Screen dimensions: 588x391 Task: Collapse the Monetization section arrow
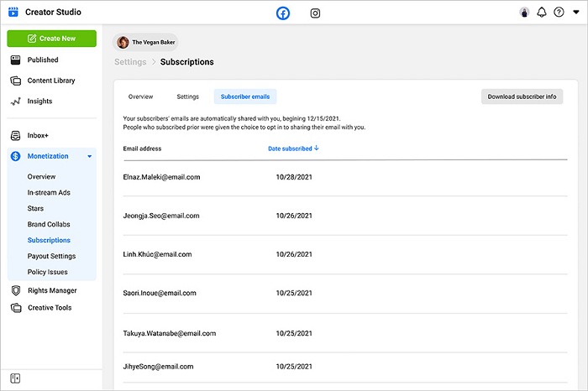(90, 156)
